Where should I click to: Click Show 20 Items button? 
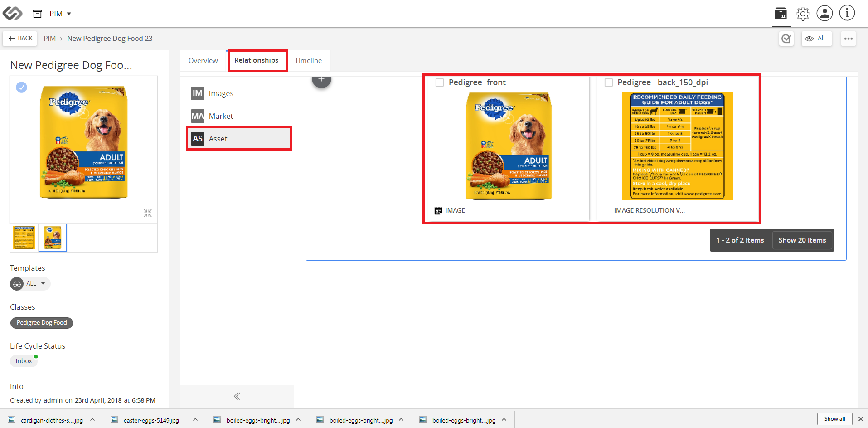(x=802, y=240)
